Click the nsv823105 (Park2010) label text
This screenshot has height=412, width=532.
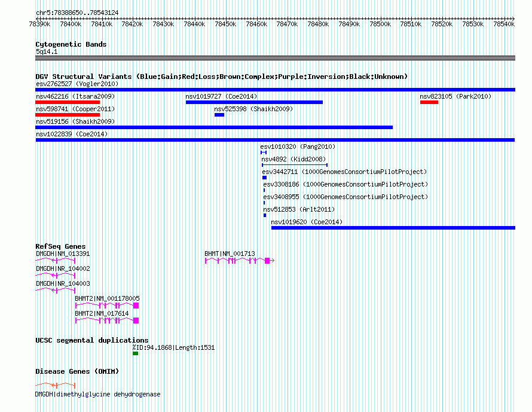click(x=455, y=96)
